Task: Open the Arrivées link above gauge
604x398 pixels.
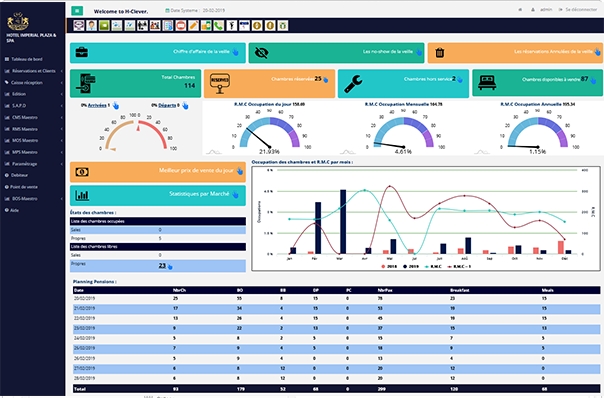Action: [x=97, y=105]
